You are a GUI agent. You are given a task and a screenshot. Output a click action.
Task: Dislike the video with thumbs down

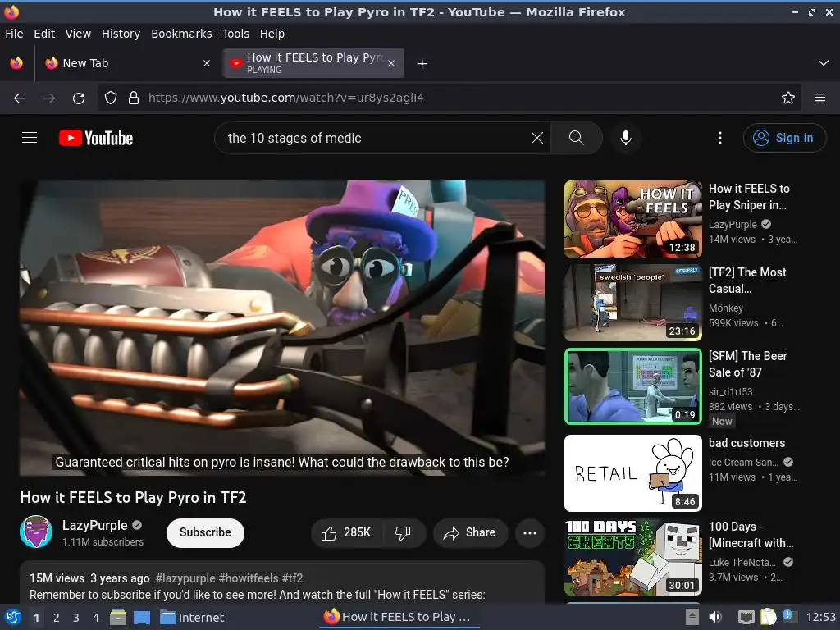404,532
